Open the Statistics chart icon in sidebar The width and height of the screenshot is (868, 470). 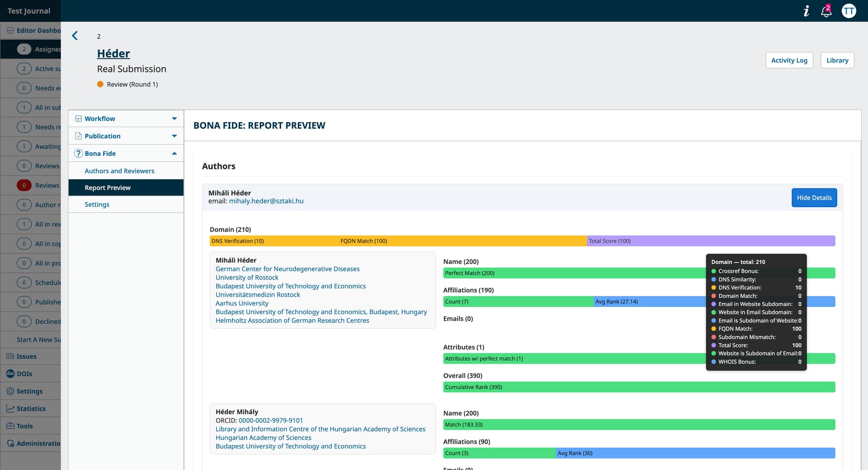[10, 409]
